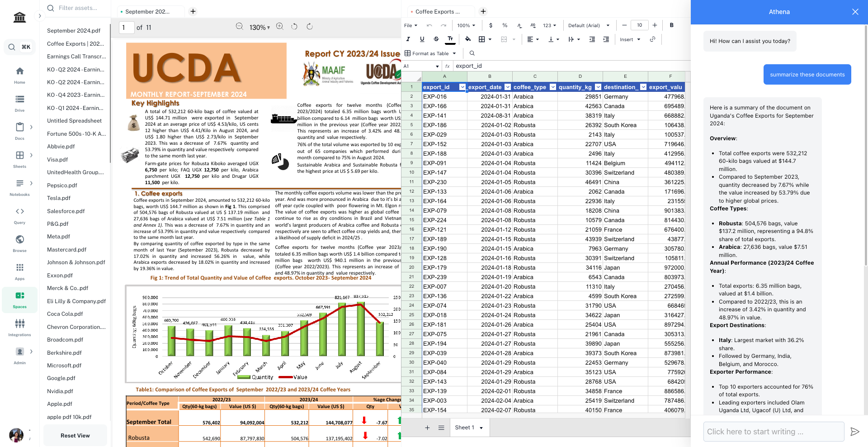Screen dimensions: 868x447
Task: Redo the last spreadsheet action
Action: click(443, 25)
